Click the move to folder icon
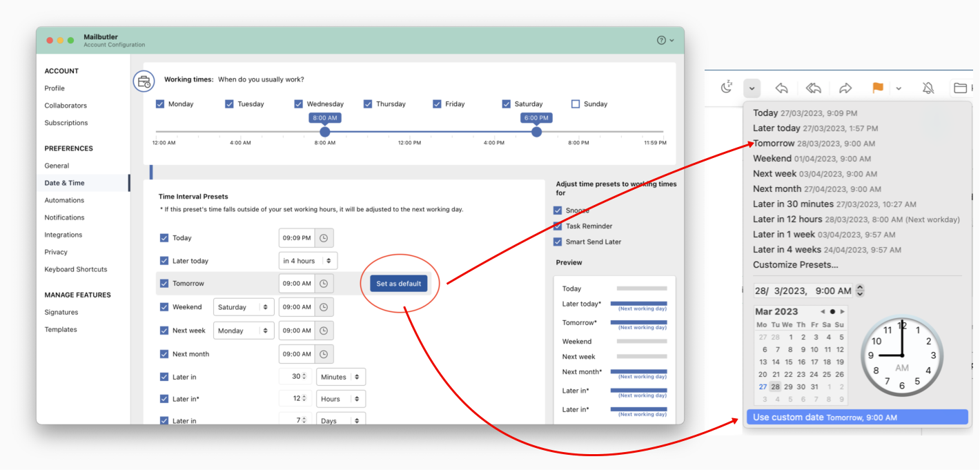 [x=960, y=88]
